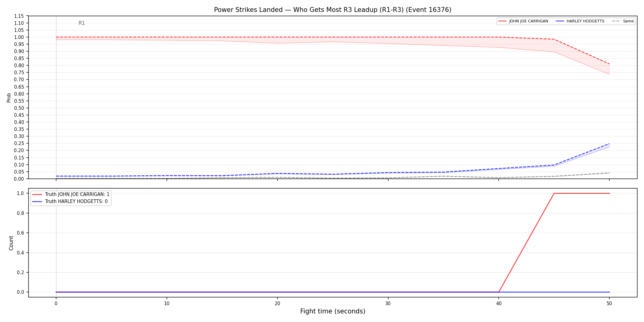Click the 0.25 tick on Prob axis
644x322 pixels.
click(19, 143)
